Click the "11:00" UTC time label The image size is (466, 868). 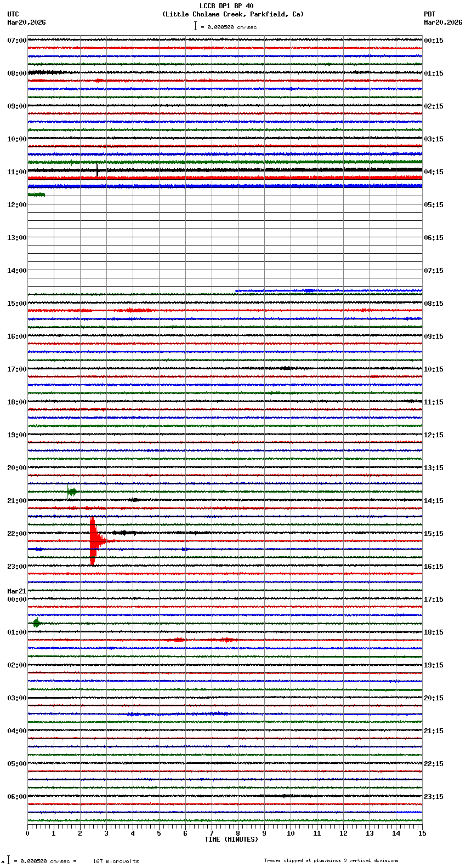(17, 172)
